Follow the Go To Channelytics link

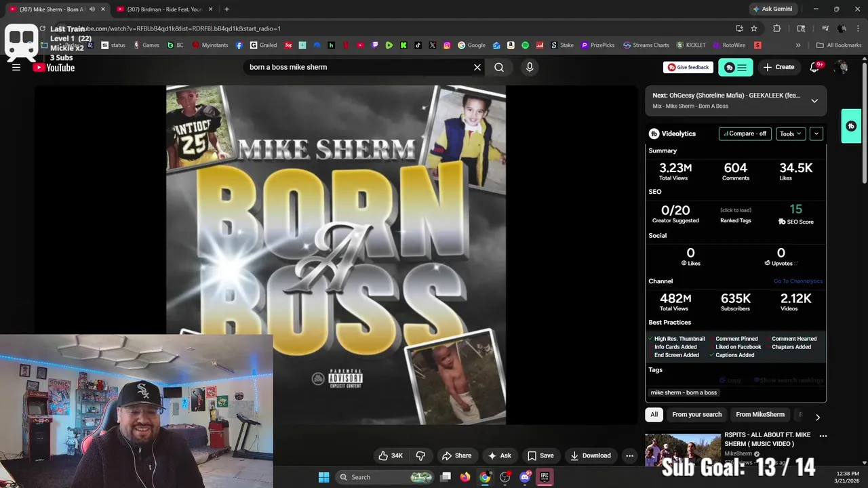798,281
